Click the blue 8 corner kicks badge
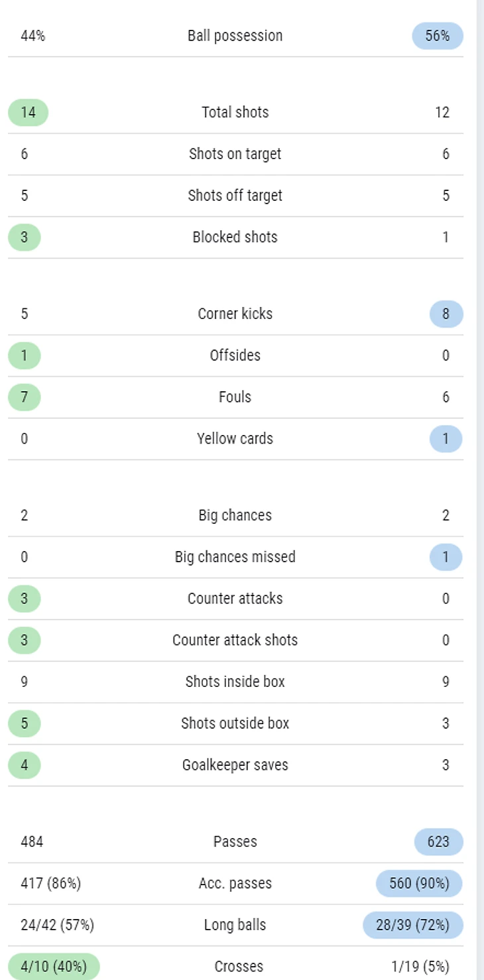Screen dimensions: 484x980 (x=446, y=314)
